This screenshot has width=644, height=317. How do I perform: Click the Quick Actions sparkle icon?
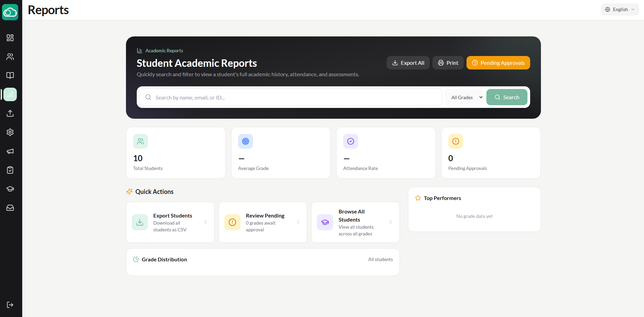coord(129,192)
